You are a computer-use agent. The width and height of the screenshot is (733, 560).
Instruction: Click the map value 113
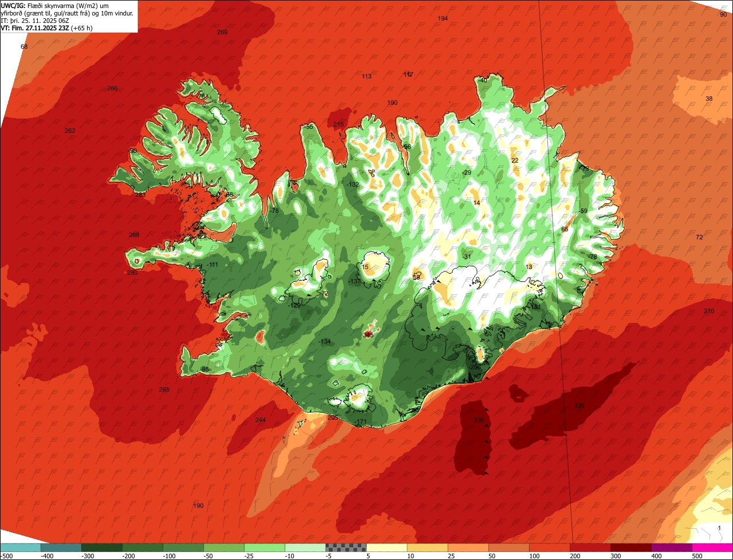pos(366,76)
